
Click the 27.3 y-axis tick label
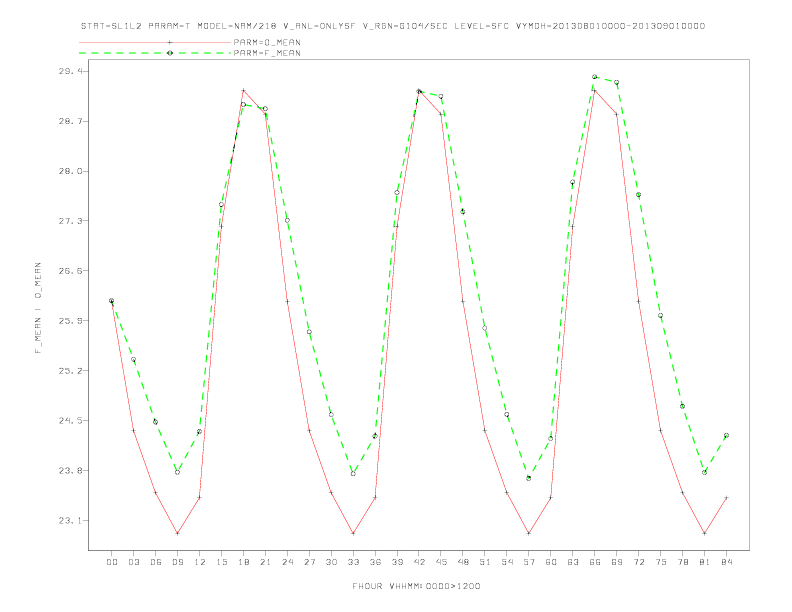69,221
